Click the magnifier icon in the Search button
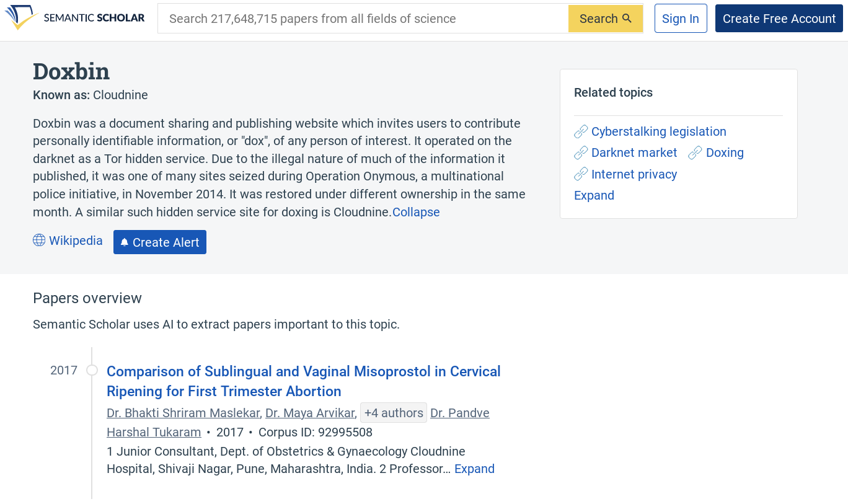The width and height of the screenshot is (848, 504). [627, 19]
